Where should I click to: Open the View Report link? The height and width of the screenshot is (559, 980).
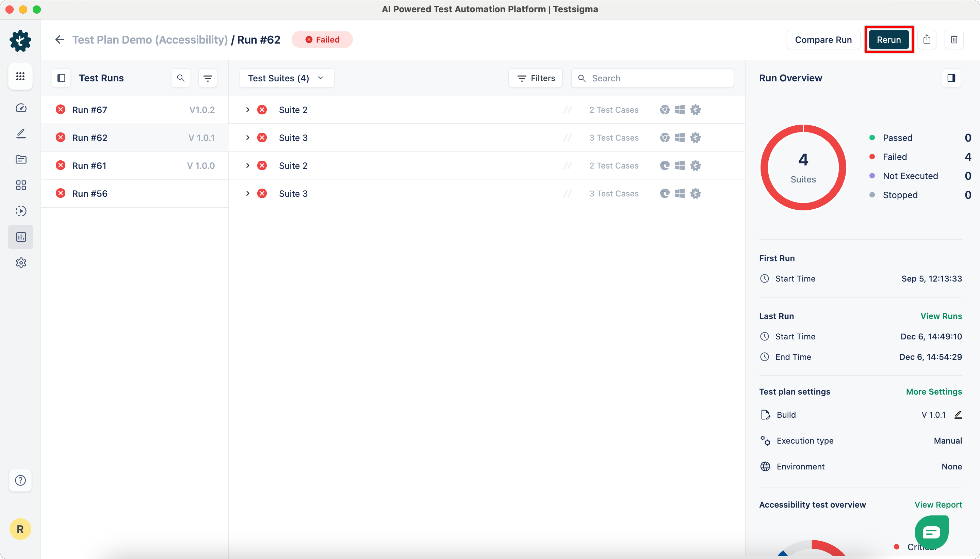click(938, 505)
